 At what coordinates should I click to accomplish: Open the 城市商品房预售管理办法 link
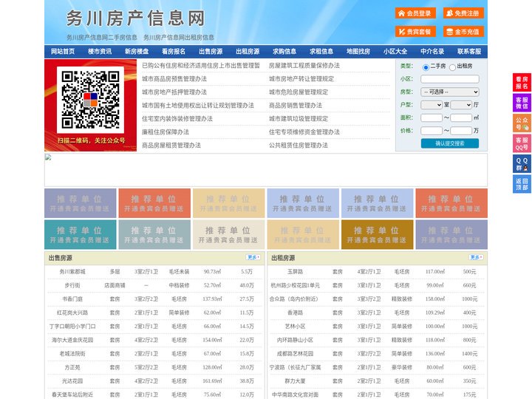coord(174,79)
